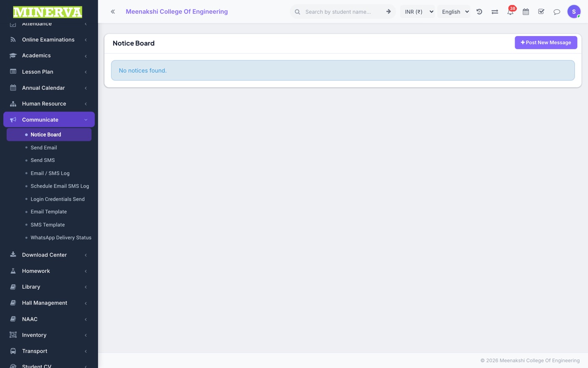Open the history clock icon

[479, 12]
